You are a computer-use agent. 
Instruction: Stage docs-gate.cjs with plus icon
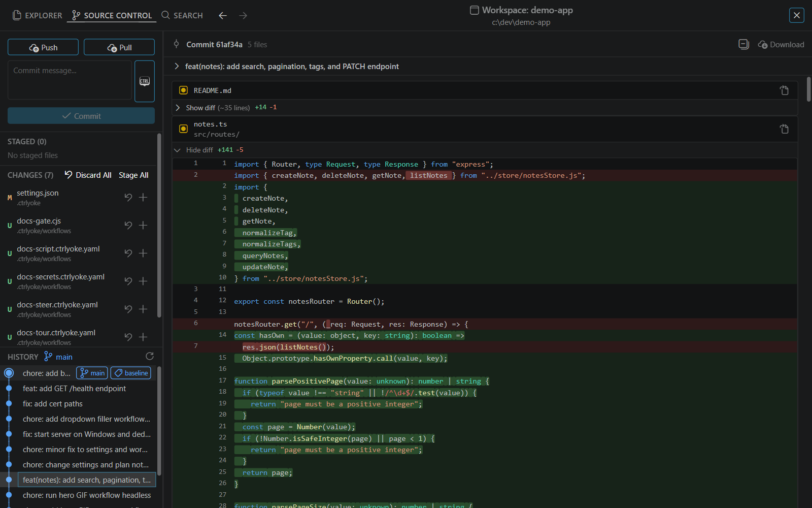coord(143,225)
